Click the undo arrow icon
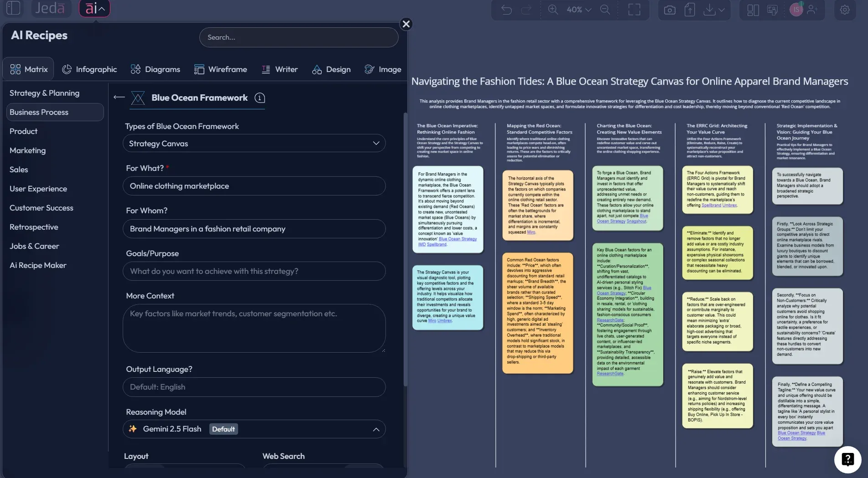 pos(506,10)
